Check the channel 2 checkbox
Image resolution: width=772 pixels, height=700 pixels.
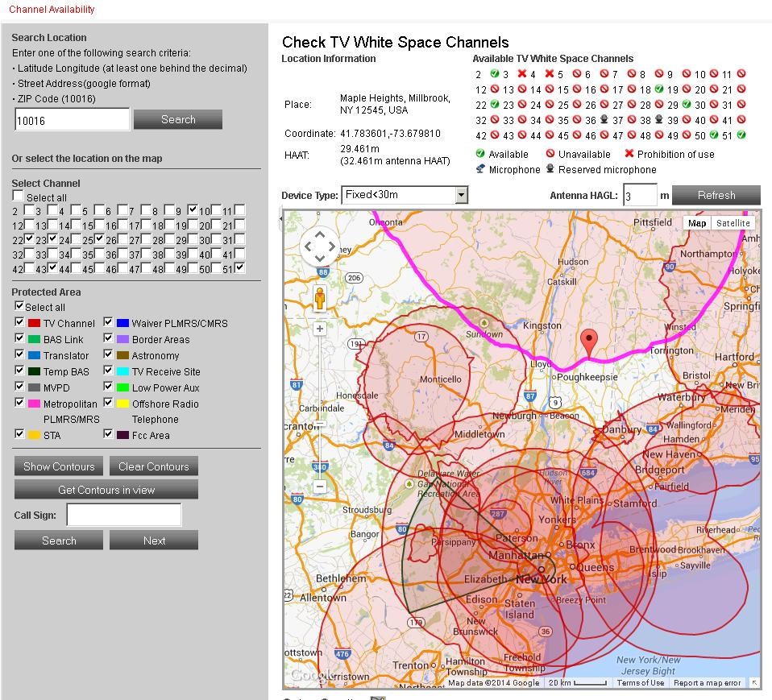point(29,209)
